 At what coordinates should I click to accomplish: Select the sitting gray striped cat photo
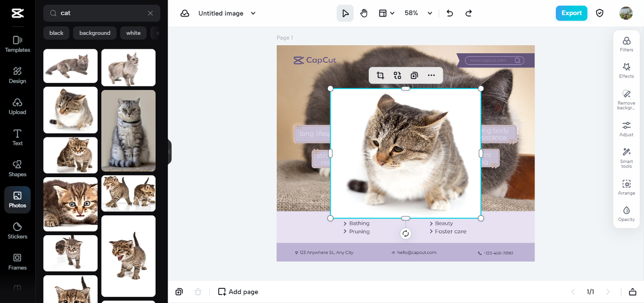pyautogui.click(x=128, y=131)
